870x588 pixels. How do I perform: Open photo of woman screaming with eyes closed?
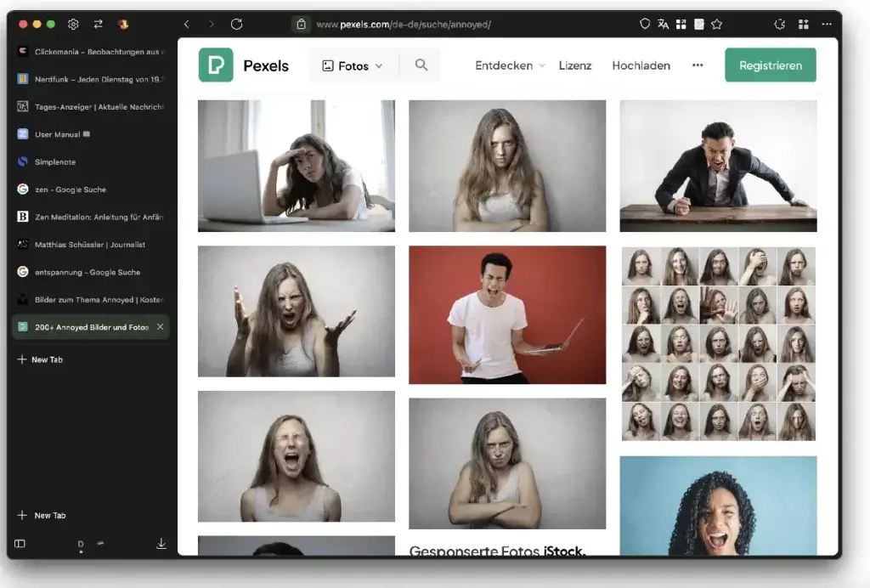[x=297, y=456]
